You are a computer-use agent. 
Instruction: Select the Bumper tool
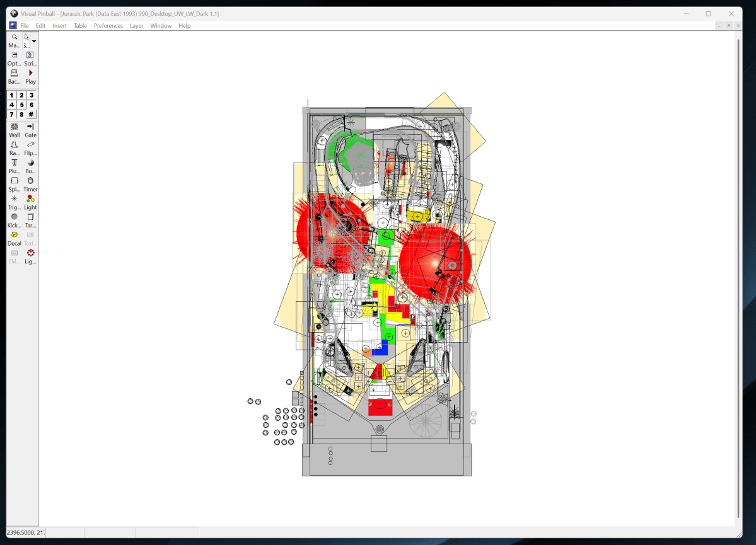coord(30,166)
